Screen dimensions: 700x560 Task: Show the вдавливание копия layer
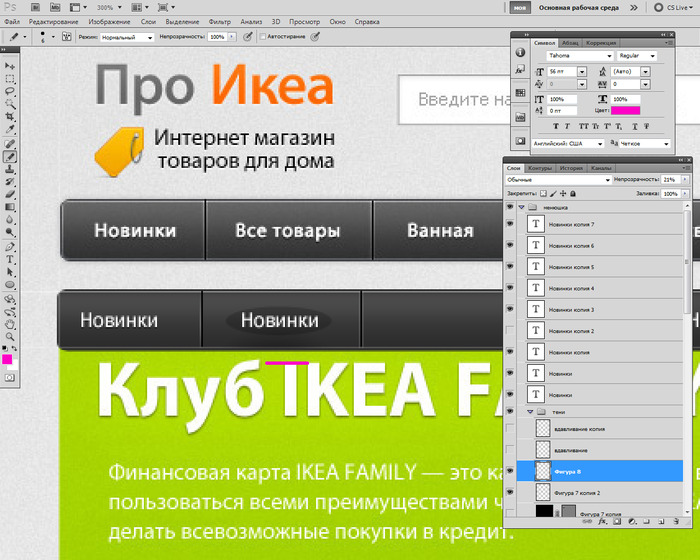[510, 428]
